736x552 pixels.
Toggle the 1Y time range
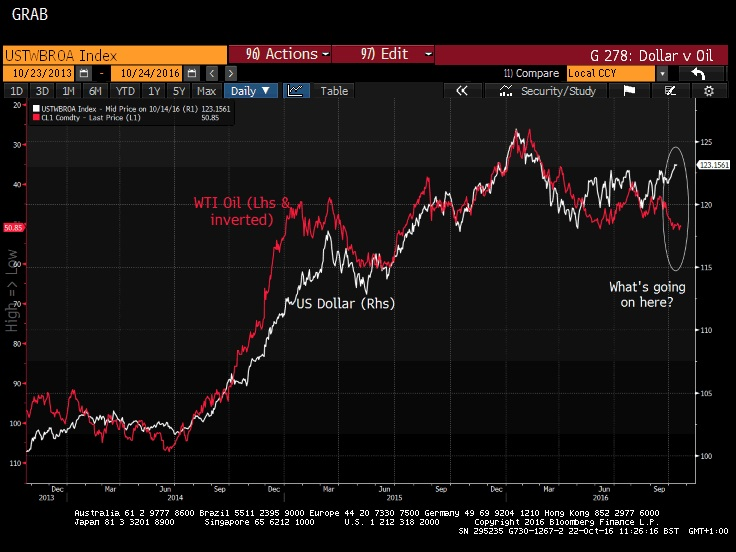click(x=153, y=91)
